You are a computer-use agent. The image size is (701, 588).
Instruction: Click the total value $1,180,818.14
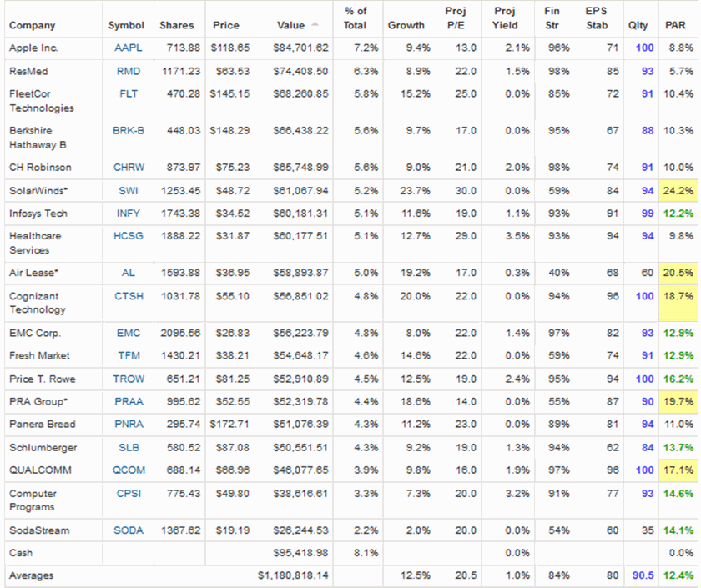[293, 575]
